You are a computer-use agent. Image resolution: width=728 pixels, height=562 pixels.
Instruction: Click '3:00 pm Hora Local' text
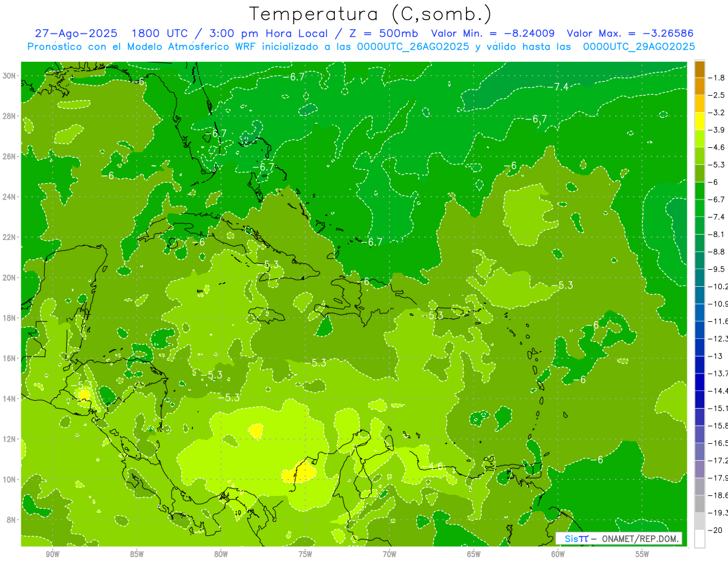tap(269, 33)
